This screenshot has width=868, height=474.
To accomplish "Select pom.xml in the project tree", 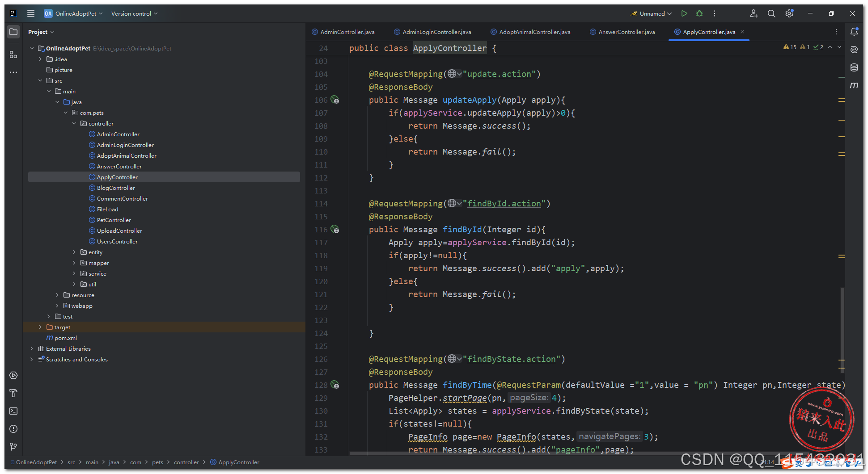I will (x=62, y=338).
